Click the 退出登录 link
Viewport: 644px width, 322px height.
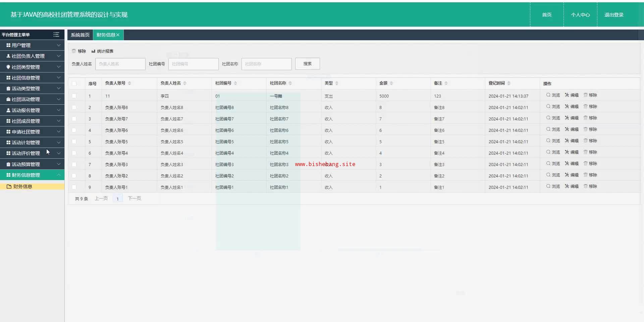tap(614, 15)
